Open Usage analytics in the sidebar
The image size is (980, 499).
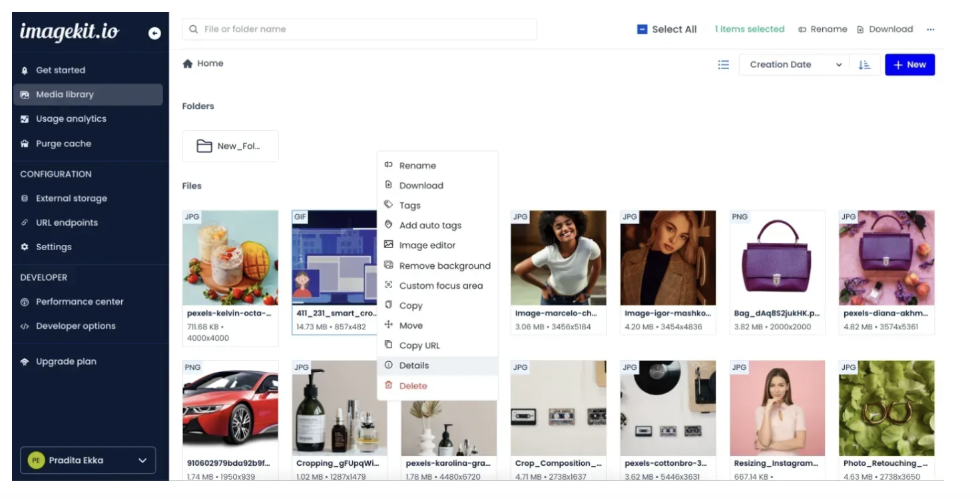(x=71, y=119)
